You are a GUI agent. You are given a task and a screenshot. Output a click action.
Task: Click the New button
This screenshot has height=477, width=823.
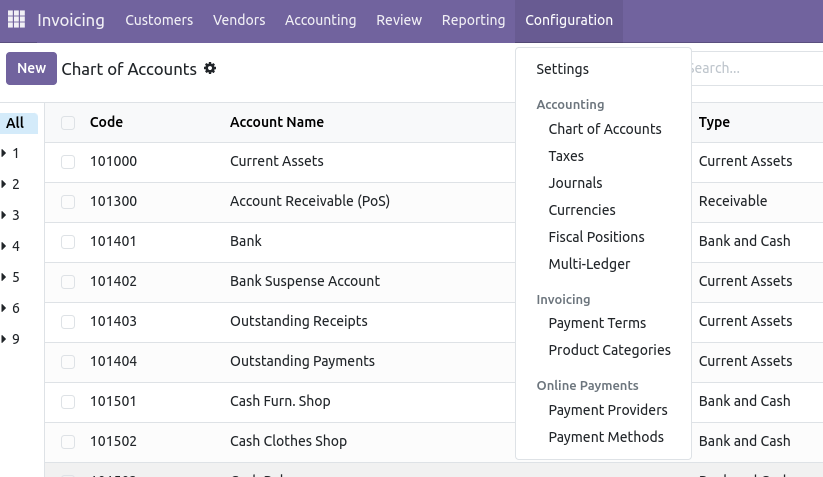coord(31,68)
